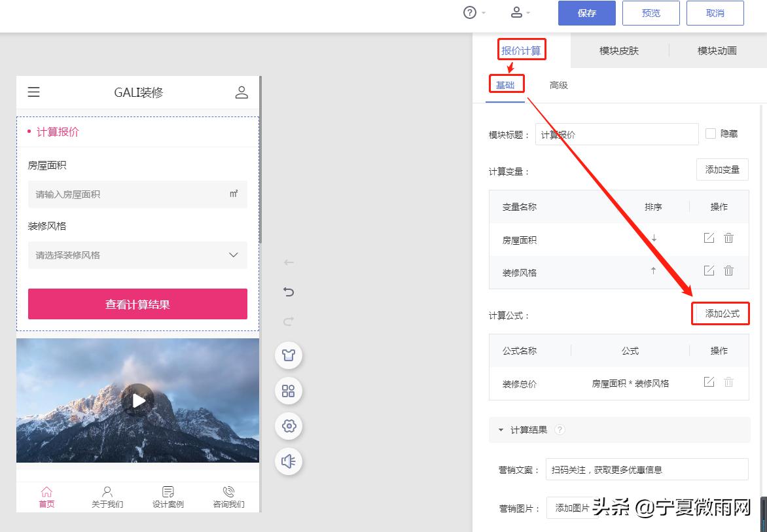Viewport: 767px width, 532px height.
Task: Open the account dropdown in the top bar
Action: point(517,12)
